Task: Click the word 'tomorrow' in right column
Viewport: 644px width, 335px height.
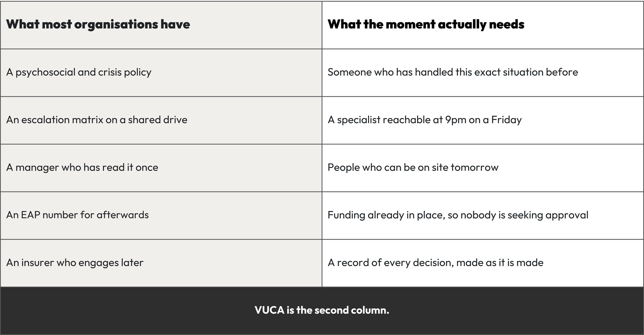Action: (474, 168)
